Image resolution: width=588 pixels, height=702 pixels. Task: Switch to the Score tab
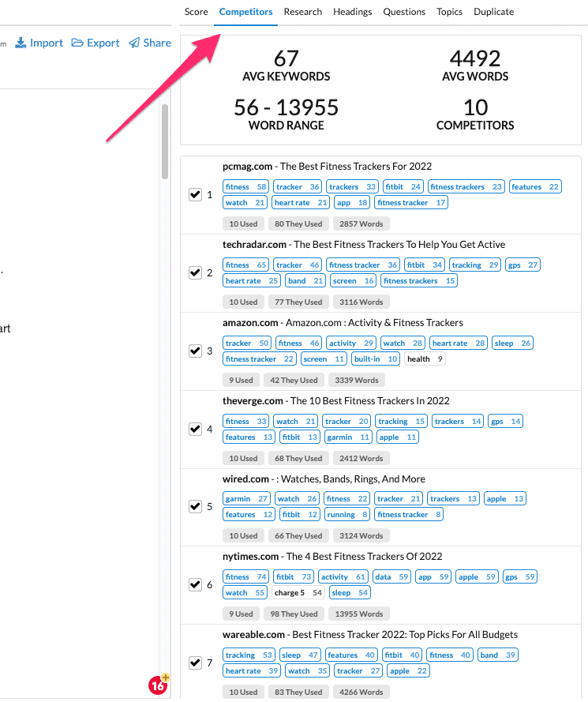196,12
